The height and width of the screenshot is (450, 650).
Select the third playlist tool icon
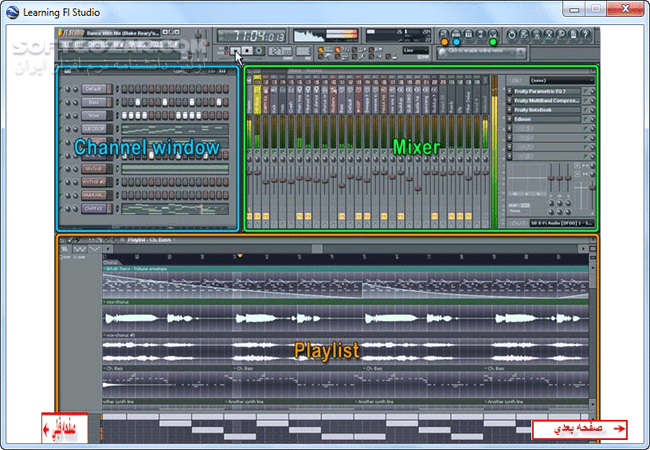click(95, 249)
